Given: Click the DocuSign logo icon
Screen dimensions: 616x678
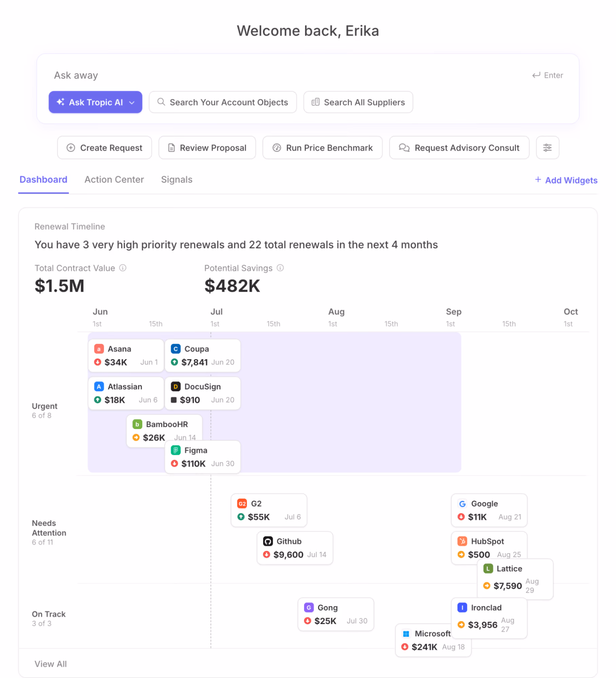Looking at the screenshot, I should pos(175,386).
